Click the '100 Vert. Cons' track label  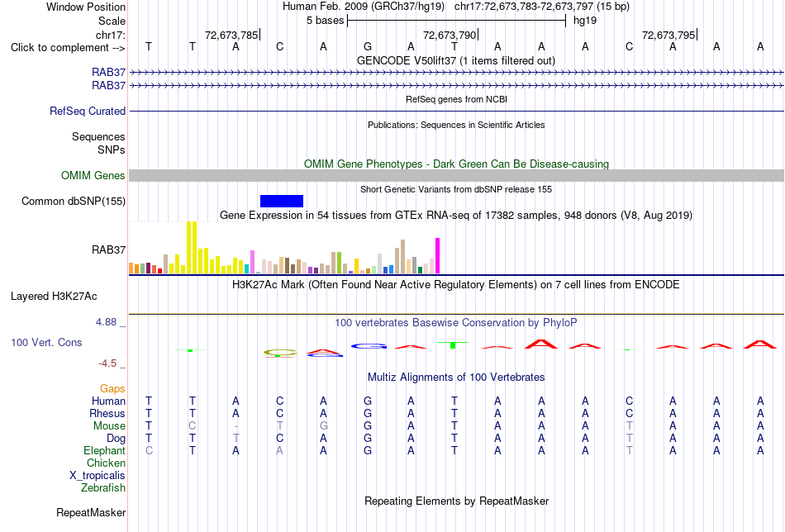[x=46, y=342]
